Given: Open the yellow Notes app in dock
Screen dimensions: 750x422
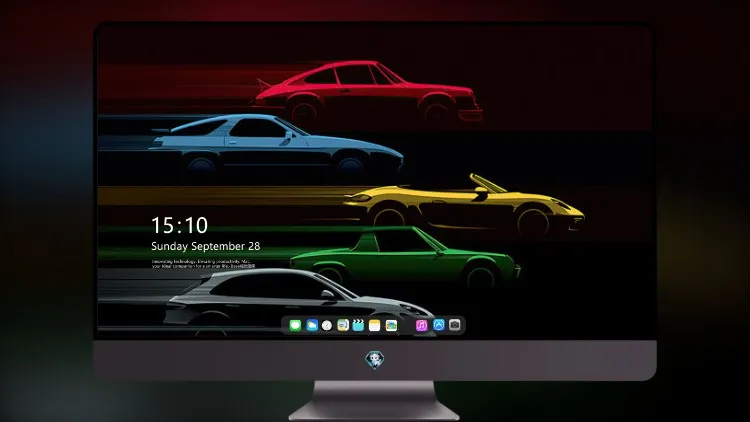Looking at the screenshot, I should click(x=375, y=325).
